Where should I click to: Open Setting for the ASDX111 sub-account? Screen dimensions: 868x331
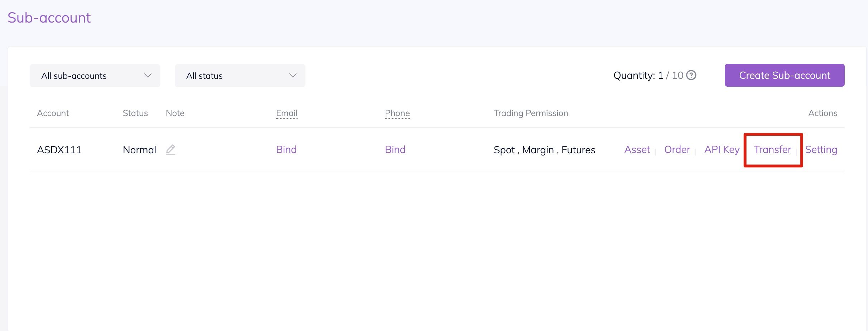click(821, 149)
